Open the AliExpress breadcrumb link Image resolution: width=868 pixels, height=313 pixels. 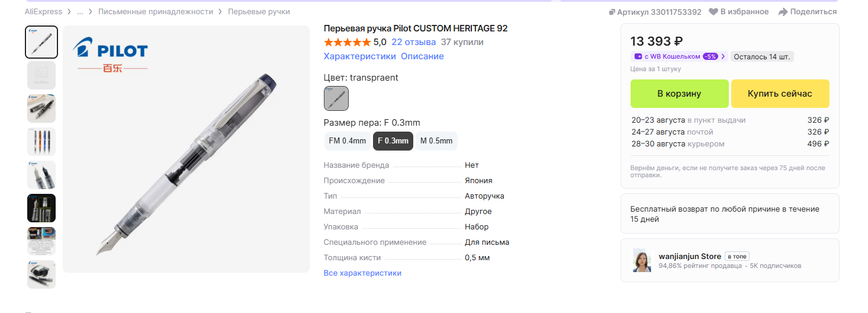click(x=44, y=11)
